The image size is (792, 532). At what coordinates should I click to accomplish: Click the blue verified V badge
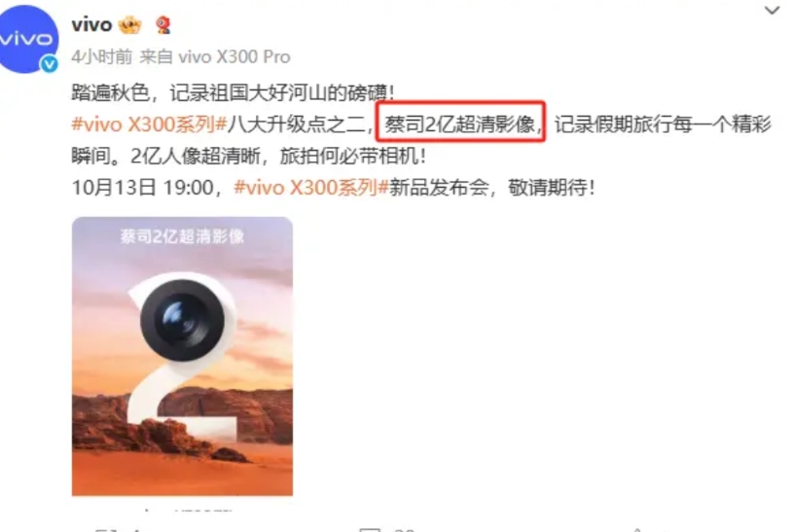(49, 64)
